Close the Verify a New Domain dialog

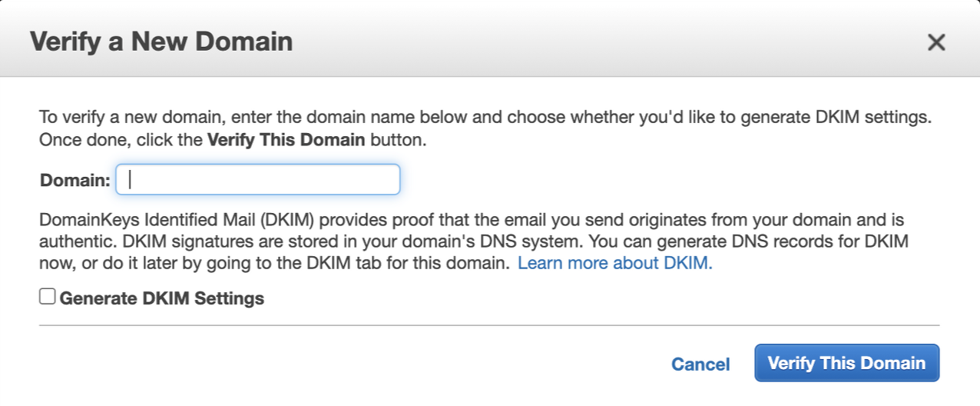coord(935,42)
